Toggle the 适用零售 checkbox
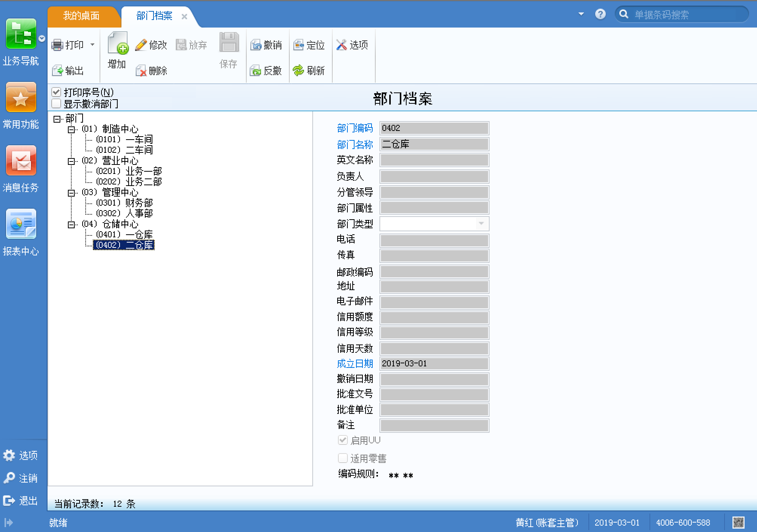 coord(342,458)
